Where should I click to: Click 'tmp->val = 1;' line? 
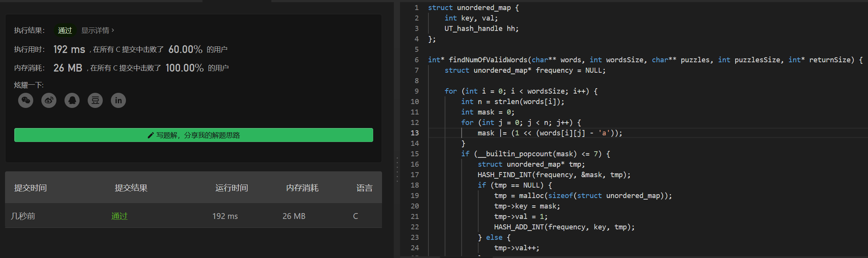[x=521, y=217]
